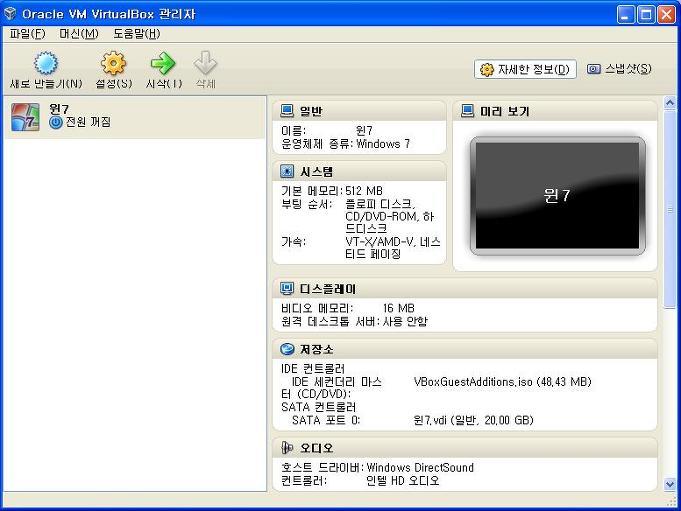Open the 일반 section header link
Image resolution: width=681 pixels, height=511 pixels.
click(311, 112)
